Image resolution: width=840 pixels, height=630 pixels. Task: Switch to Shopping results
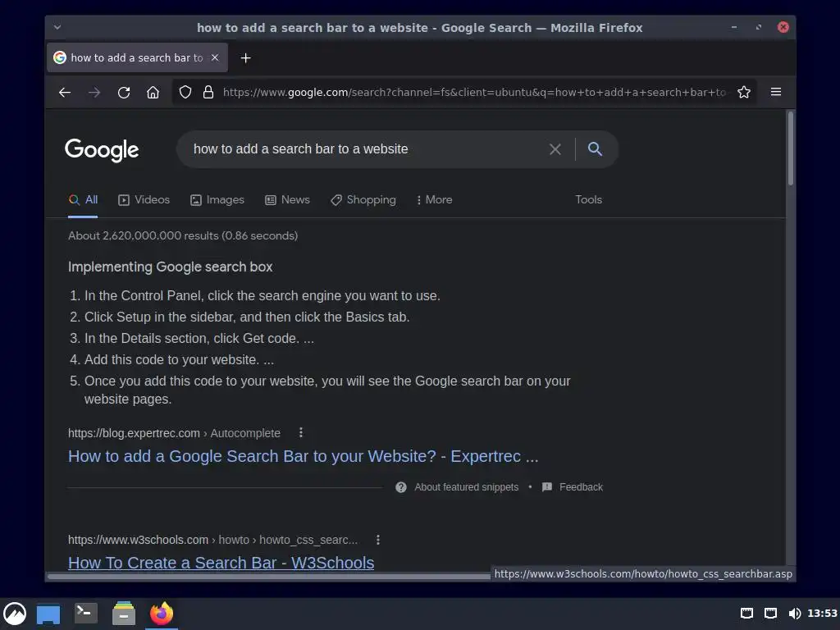click(x=363, y=200)
